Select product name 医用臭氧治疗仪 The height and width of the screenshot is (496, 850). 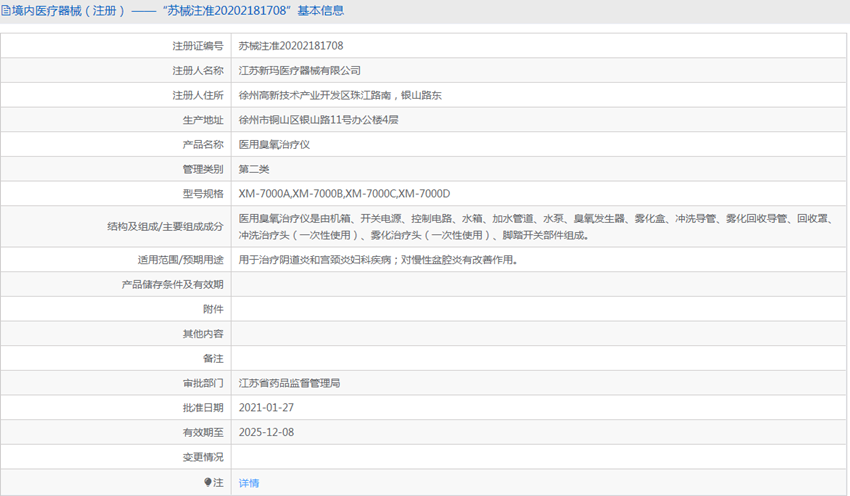[274, 145]
